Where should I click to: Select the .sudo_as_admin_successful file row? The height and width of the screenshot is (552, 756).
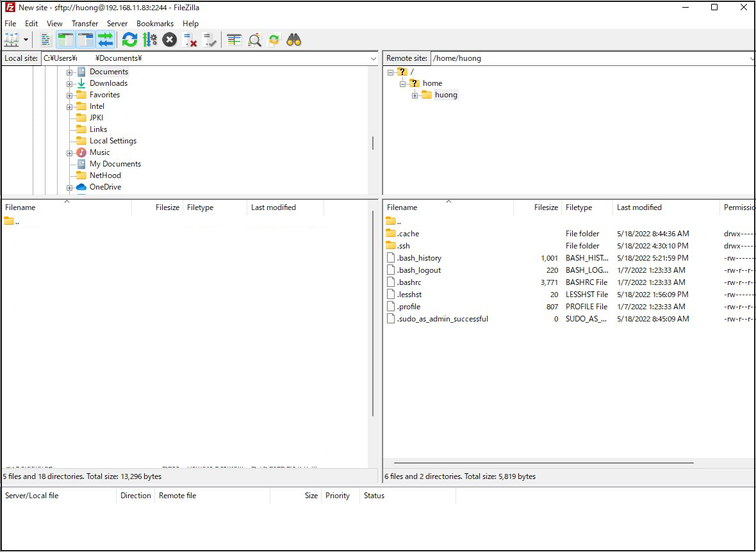click(x=569, y=319)
